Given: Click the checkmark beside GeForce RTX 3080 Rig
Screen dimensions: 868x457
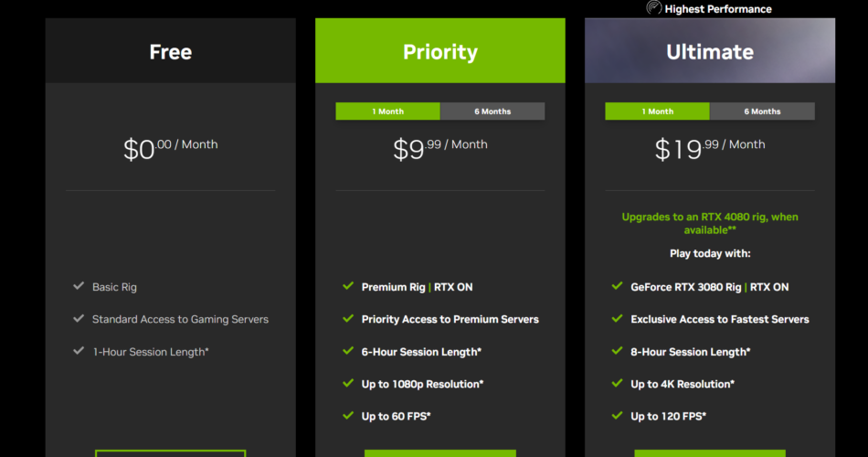Looking at the screenshot, I should coord(618,287).
